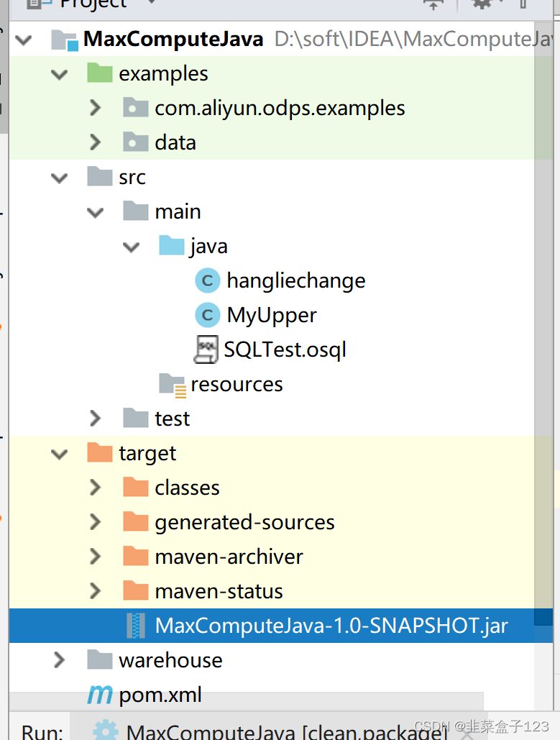This screenshot has height=740, width=560.
Task: Select the resources folder label
Action: click(x=237, y=385)
